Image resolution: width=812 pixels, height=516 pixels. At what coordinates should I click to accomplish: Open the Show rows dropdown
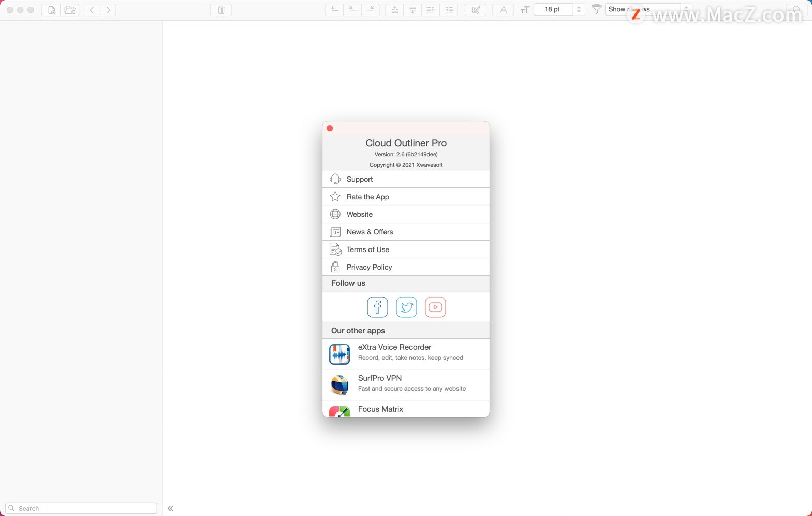pyautogui.click(x=648, y=9)
